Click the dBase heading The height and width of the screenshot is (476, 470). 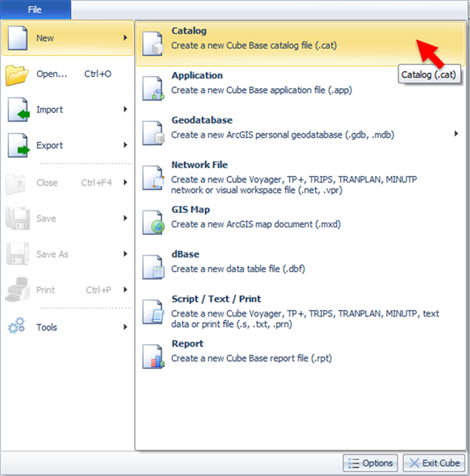[185, 254]
